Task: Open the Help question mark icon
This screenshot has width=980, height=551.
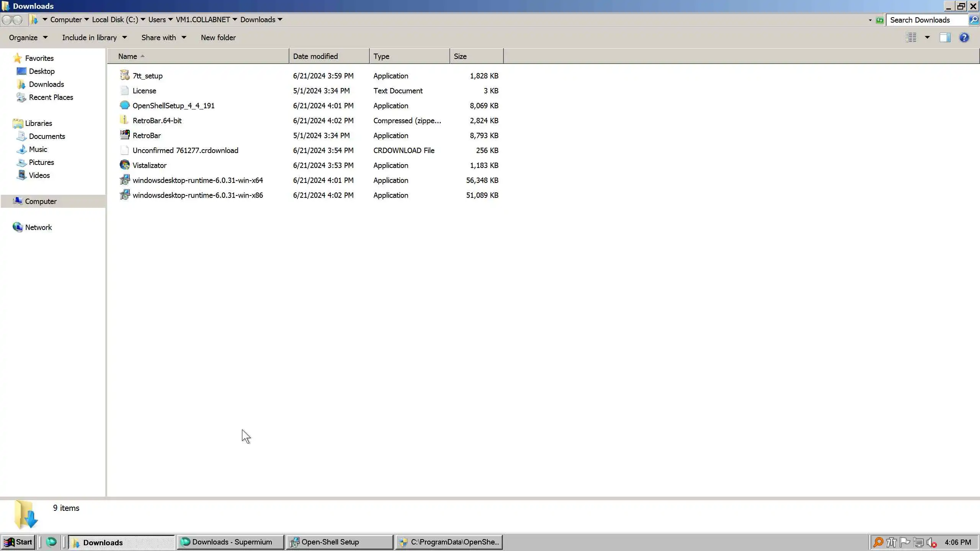Action: coord(964,37)
